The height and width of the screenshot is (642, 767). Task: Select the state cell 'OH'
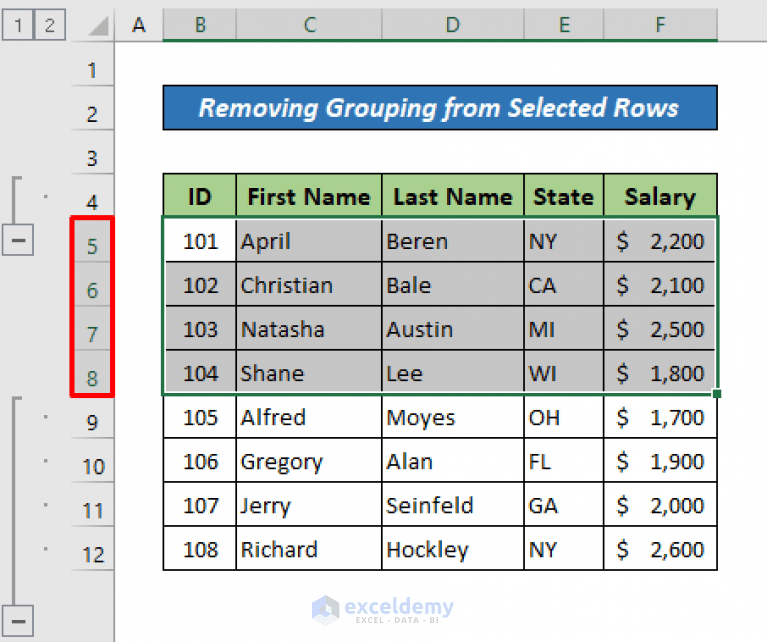coord(564,416)
